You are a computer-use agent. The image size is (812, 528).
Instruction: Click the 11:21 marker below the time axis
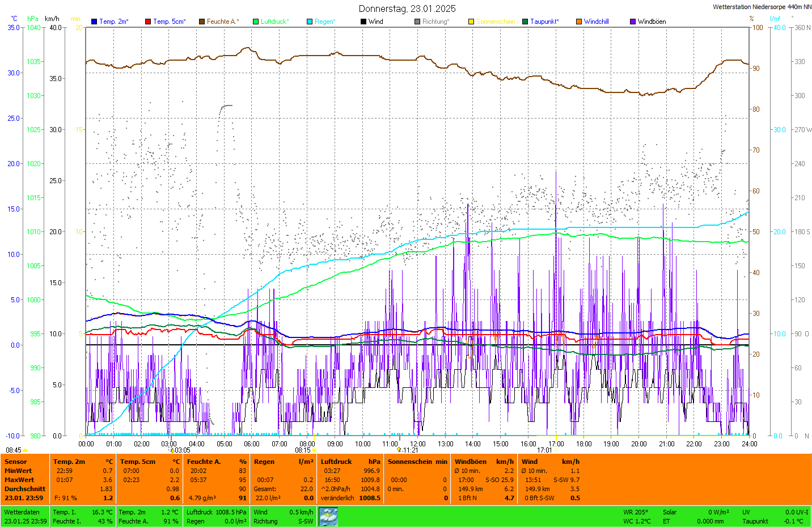pyautogui.click(x=410, y=450)
